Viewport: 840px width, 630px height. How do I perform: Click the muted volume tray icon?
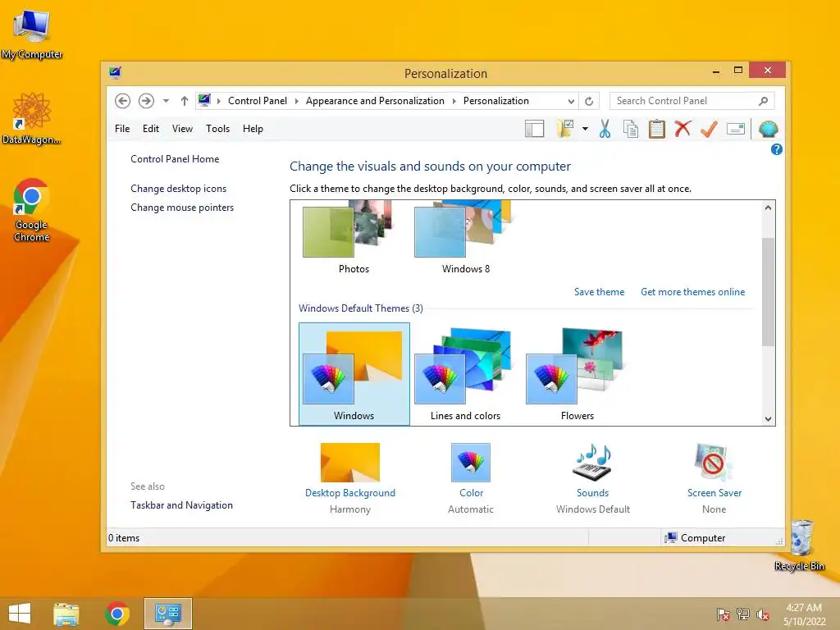763,614
